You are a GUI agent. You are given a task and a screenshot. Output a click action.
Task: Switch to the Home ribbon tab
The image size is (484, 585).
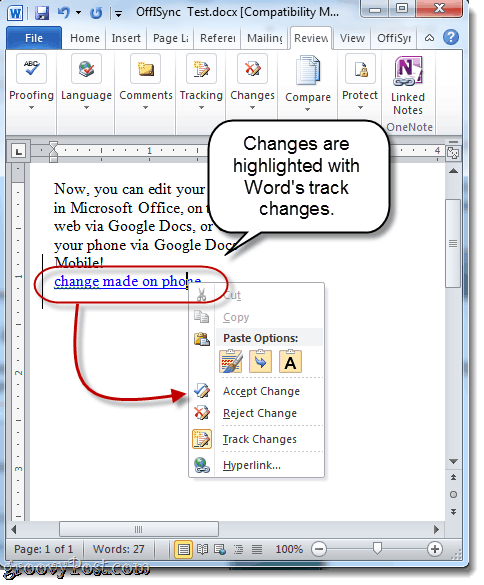tap(85, 38)
